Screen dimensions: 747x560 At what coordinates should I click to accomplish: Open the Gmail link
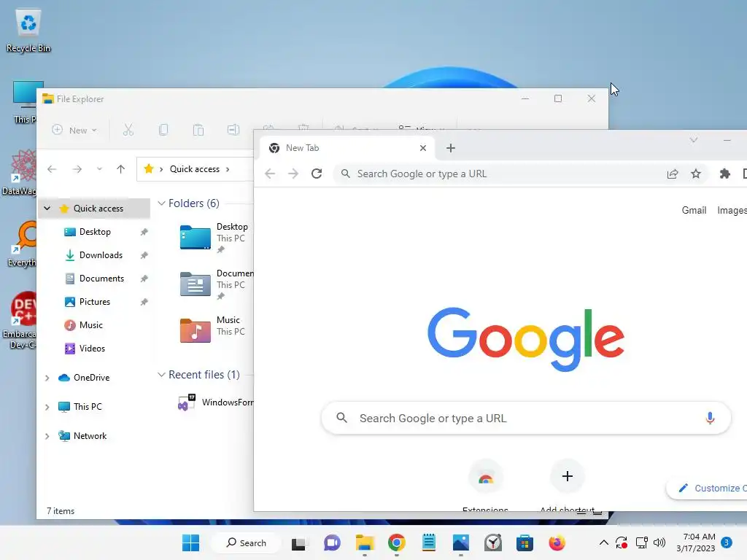point(694,210)
